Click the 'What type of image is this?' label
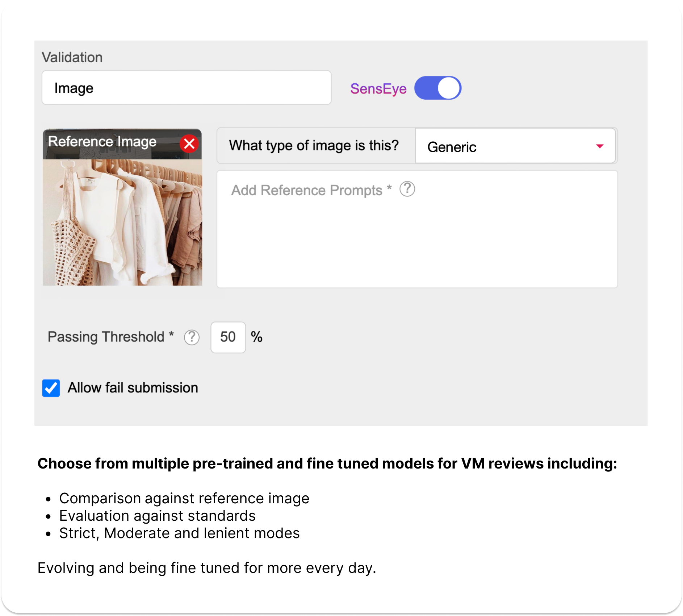This screenshot has height=616, width=683. [x=314, y=146]
